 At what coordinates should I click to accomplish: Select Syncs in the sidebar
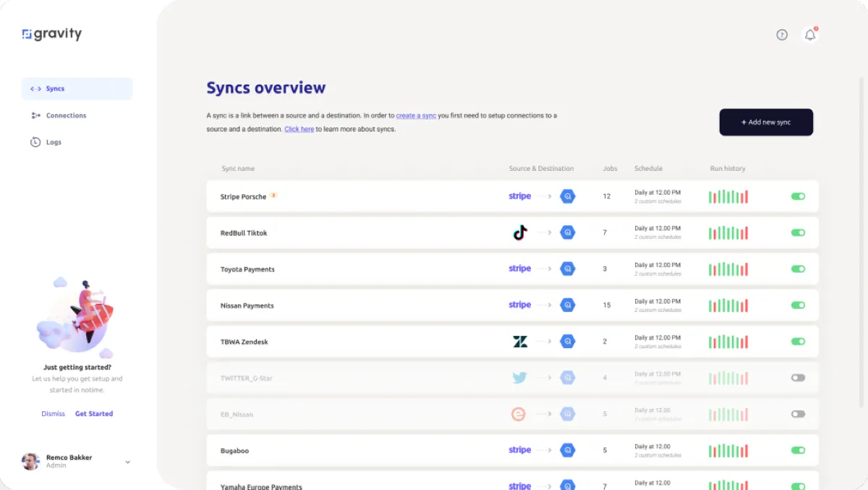(x=77, y=88)
